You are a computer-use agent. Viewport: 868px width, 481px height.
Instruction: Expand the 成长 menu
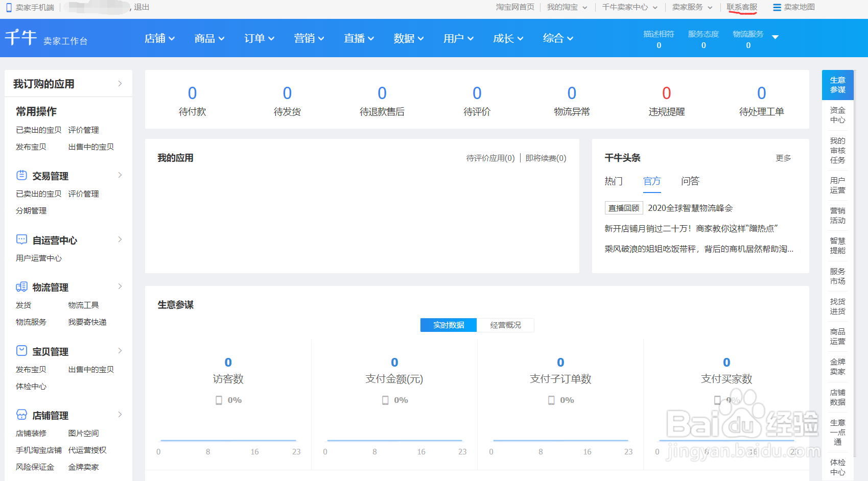[508, 38]
